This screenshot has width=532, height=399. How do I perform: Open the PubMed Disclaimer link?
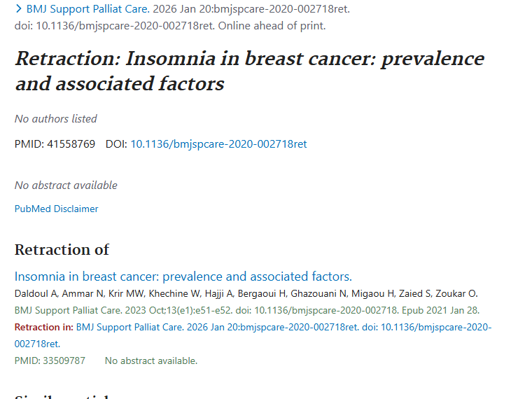pyautogui.click(x=57, y=209)
